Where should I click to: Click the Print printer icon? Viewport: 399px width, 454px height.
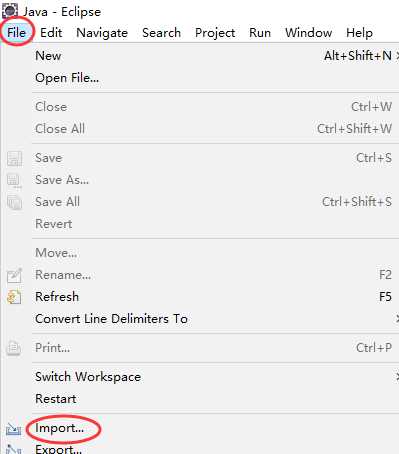(14, 348)
